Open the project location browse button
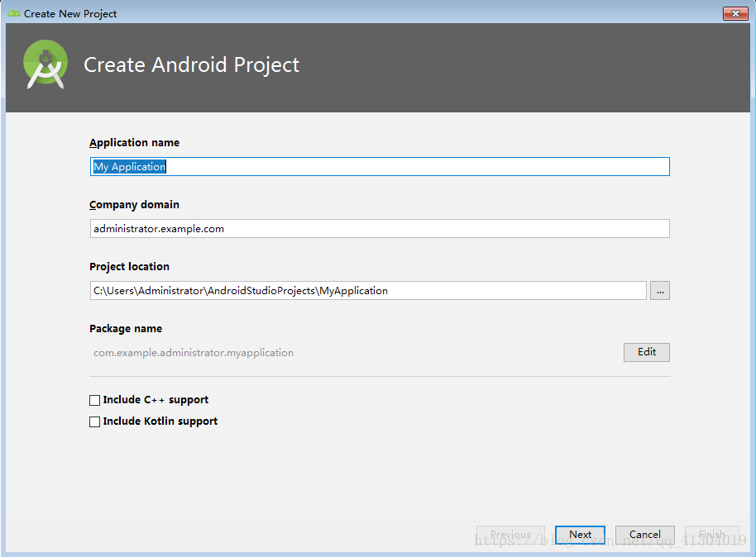 pyautogui.click(x=659, y=291)
